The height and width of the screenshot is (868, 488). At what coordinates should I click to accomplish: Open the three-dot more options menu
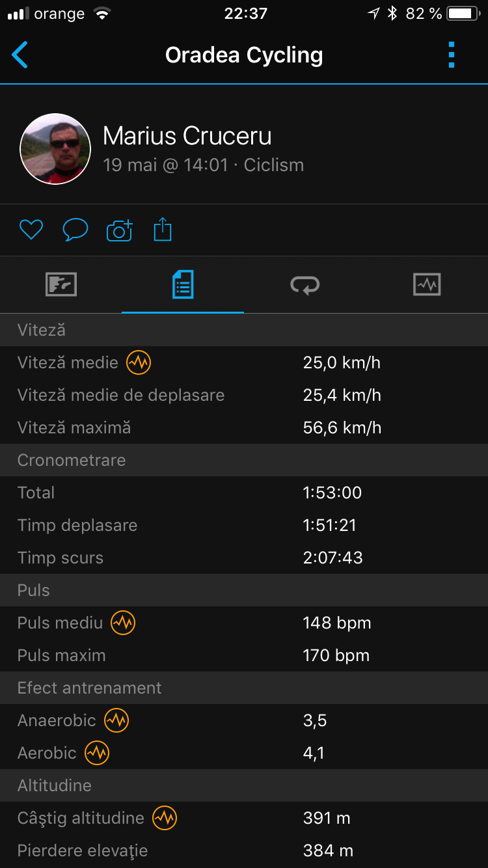click(x=452, y=55)
